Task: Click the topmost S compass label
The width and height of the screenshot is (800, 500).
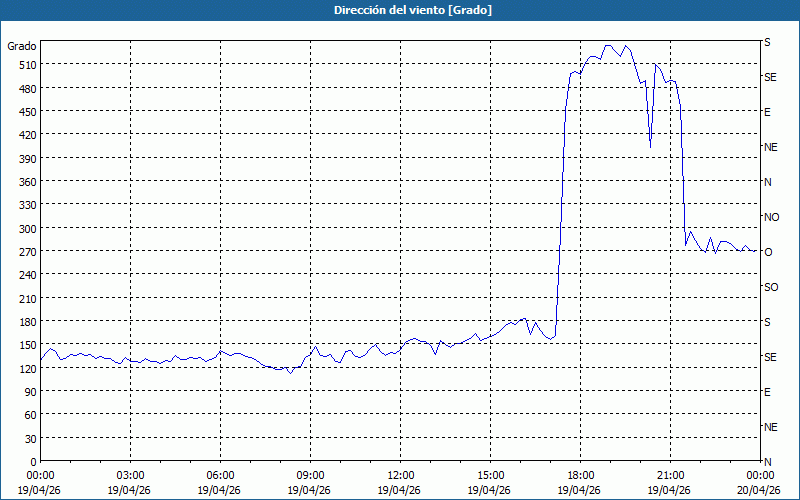Action: tap(768, 43)
